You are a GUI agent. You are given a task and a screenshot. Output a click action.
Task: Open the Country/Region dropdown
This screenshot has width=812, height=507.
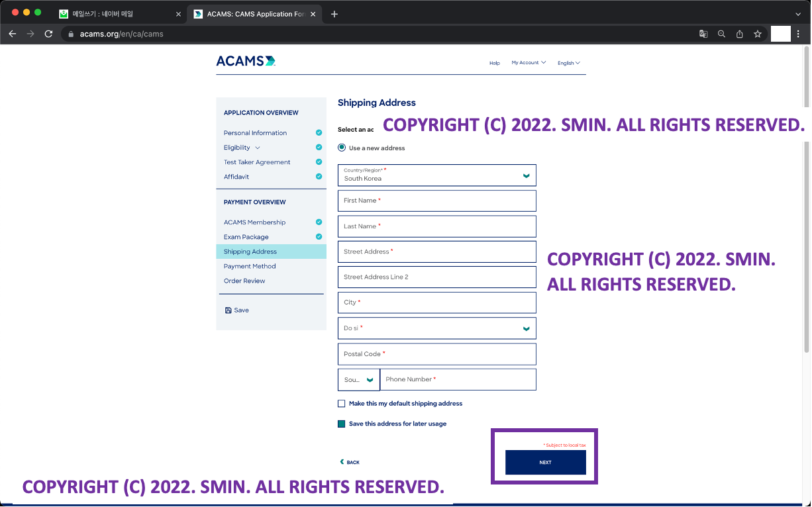437,175
